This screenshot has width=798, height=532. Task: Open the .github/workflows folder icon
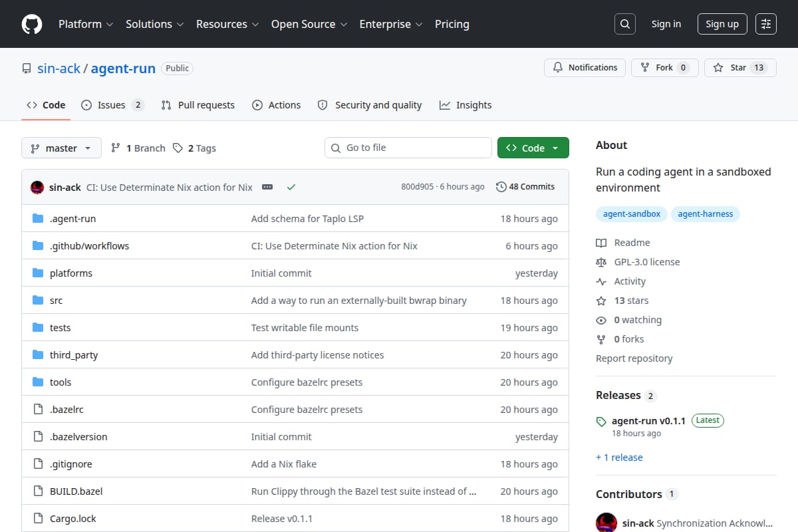point(38,246)
